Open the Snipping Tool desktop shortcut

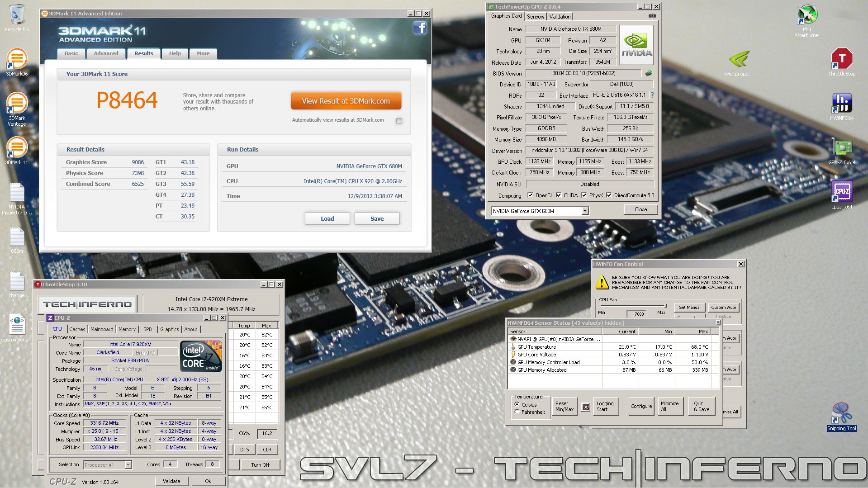(842, 417)
